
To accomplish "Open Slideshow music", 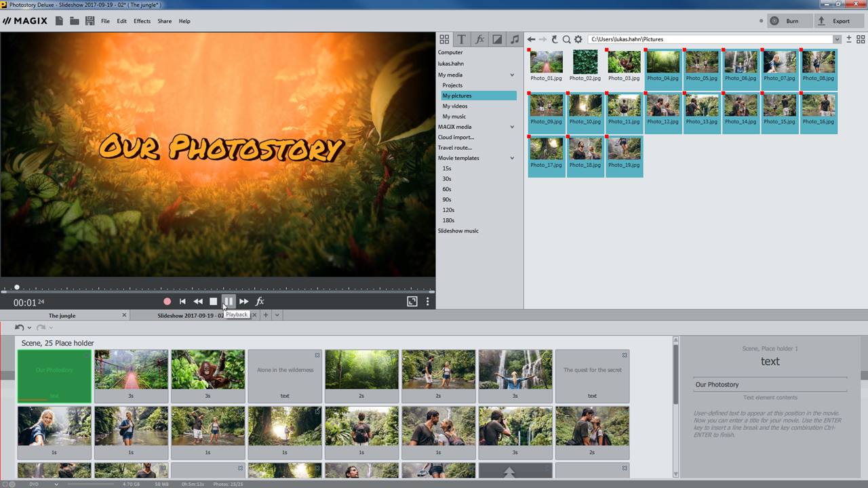I will (x=458, y=231).
